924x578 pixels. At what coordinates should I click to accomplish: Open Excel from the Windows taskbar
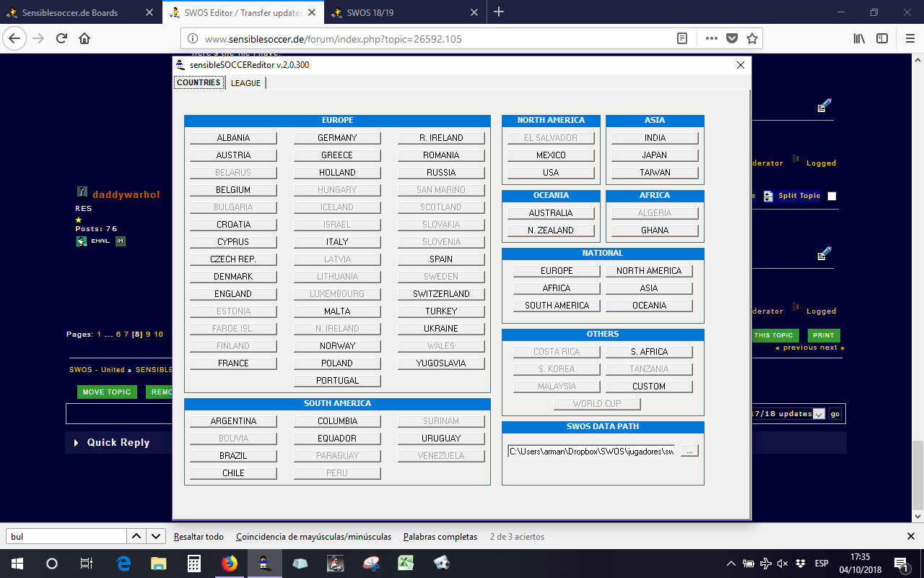[x=406, y=564]
